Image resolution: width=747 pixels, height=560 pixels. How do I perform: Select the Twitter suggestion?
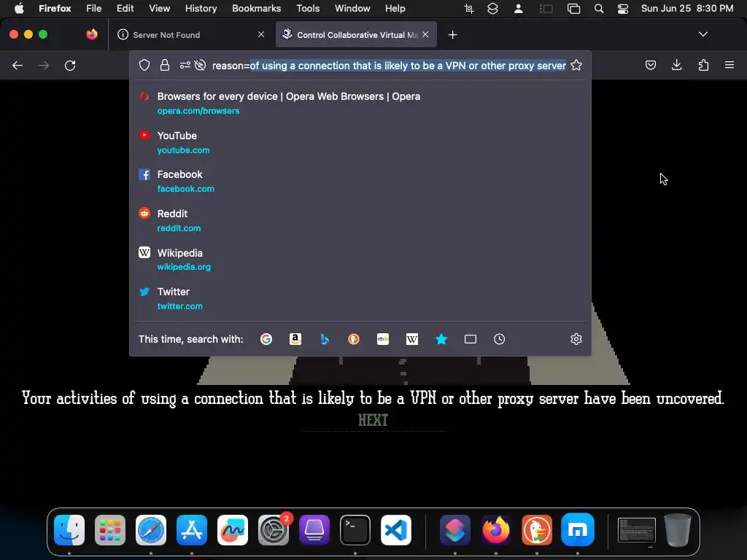pos(360,298)
